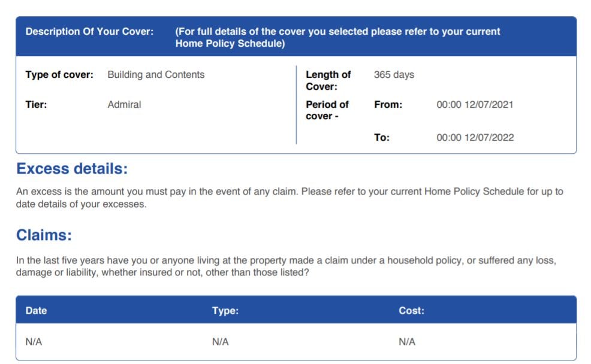Viewport: 591px width, 364px height.
Task: Select the "Type of cover:" label
Action: click(x=59, y=75)
